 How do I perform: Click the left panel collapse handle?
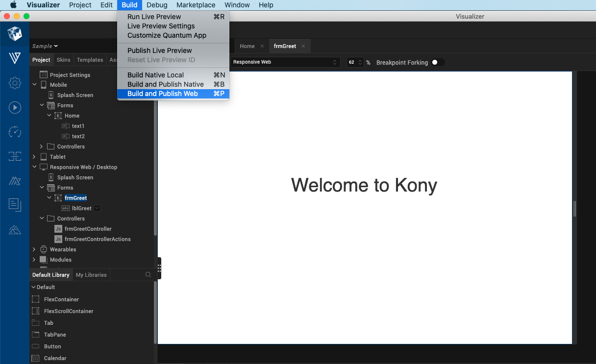tap(159, 268)
